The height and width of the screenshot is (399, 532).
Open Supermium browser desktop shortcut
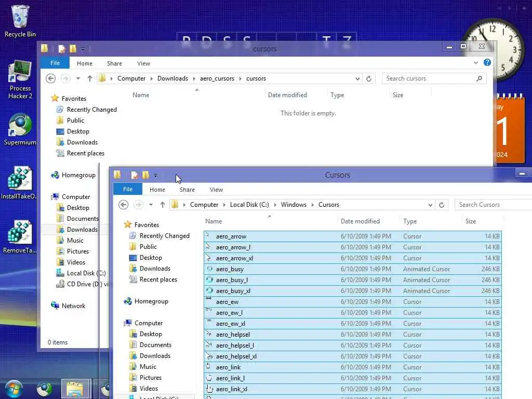click(x=20, y=129)
